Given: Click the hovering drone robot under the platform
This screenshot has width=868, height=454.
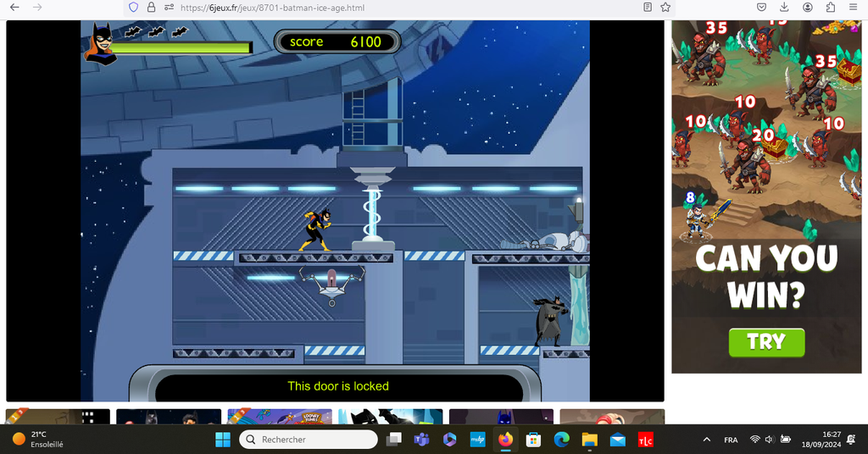Looking at the screenshot, I should click(x=332, y=285).
